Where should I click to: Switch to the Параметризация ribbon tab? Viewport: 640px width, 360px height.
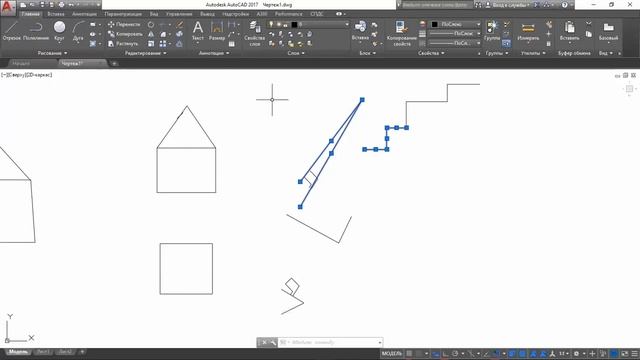click(123, 14)
